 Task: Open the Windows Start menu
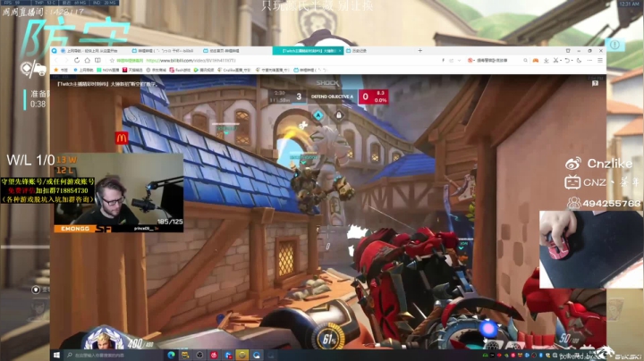[56, 355]
